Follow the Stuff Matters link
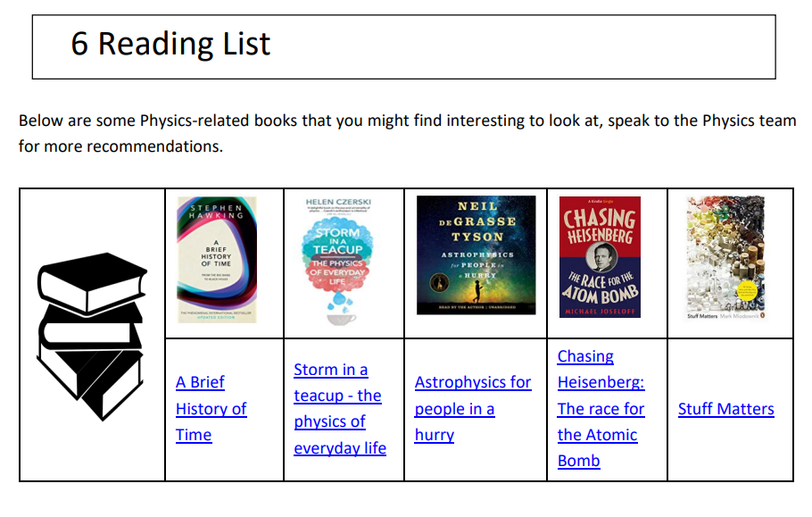The width and height of the screenshot is (812, 517). click(726, 409)
